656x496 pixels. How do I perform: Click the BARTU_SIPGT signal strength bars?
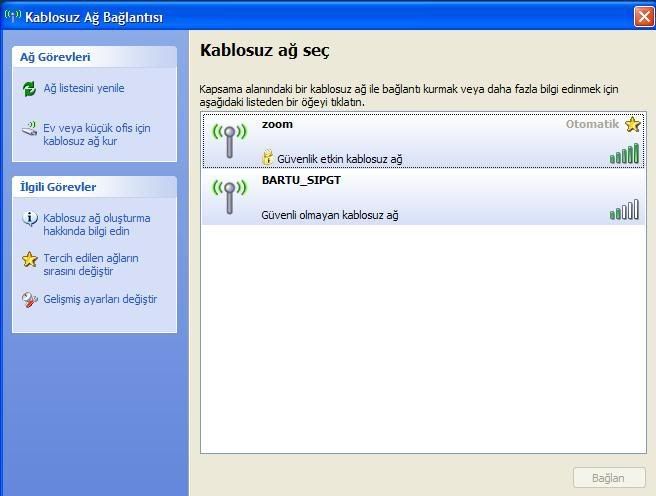[624, 210]
